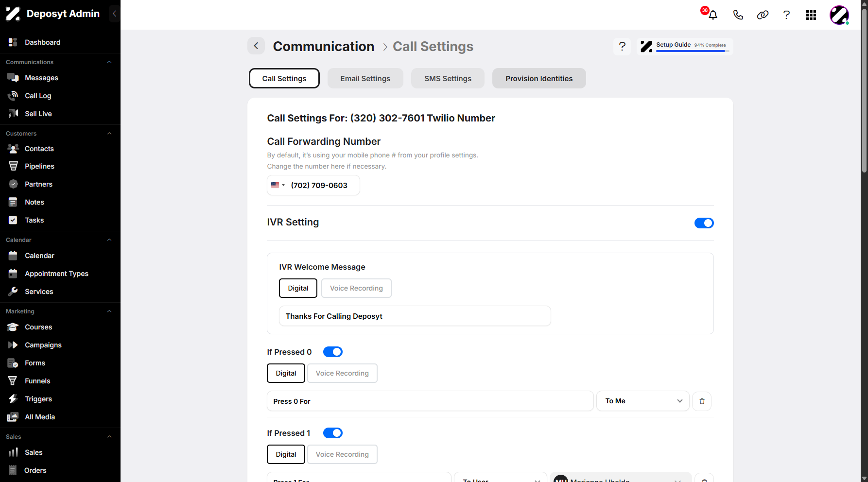
Task: Click the help question mark beside Setup Guide
Action: [x=622, y=47]
